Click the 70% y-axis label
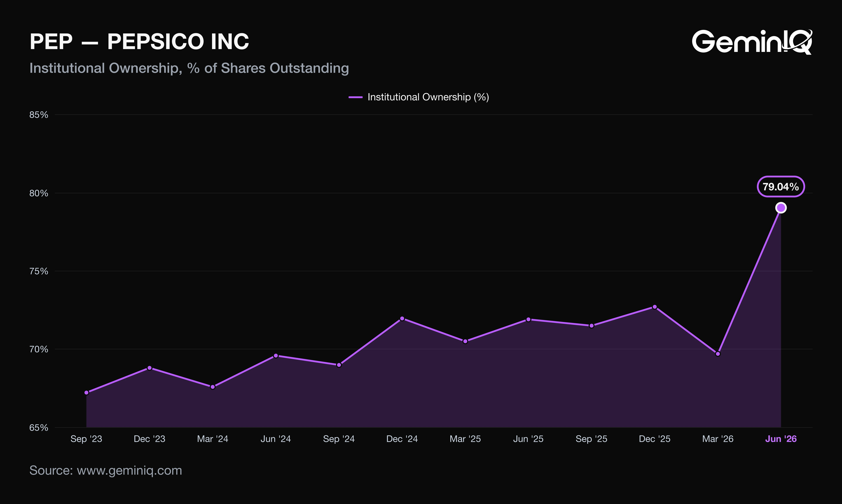 point(39,349)
